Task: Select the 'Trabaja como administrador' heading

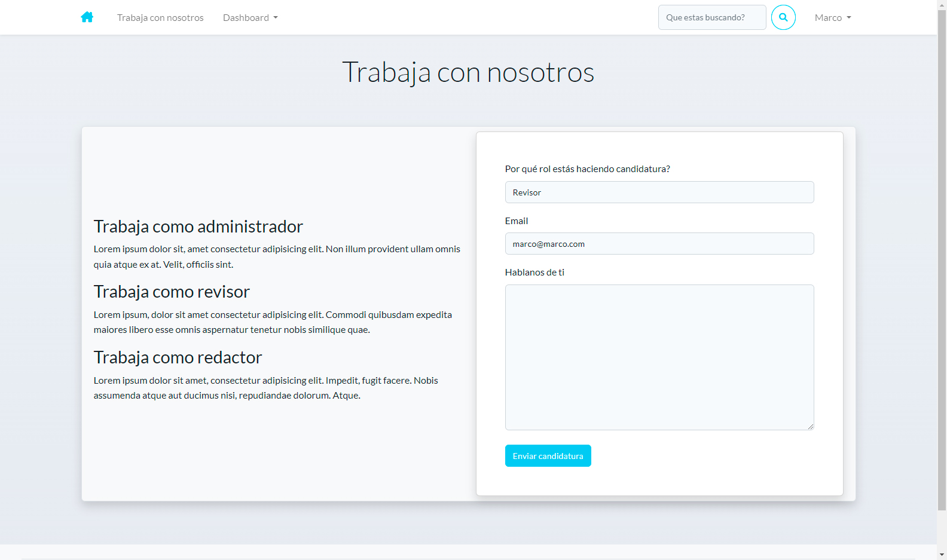Action: point(198,227)
